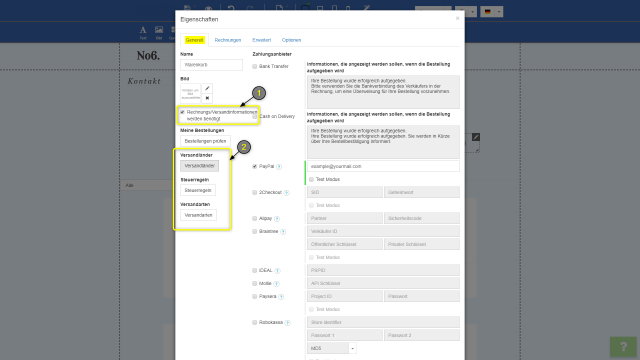Image resolution: width=640 pixels, height=360 pixels.
Task: Toggle Test Modus under the PayPal email
Action: 311,180
